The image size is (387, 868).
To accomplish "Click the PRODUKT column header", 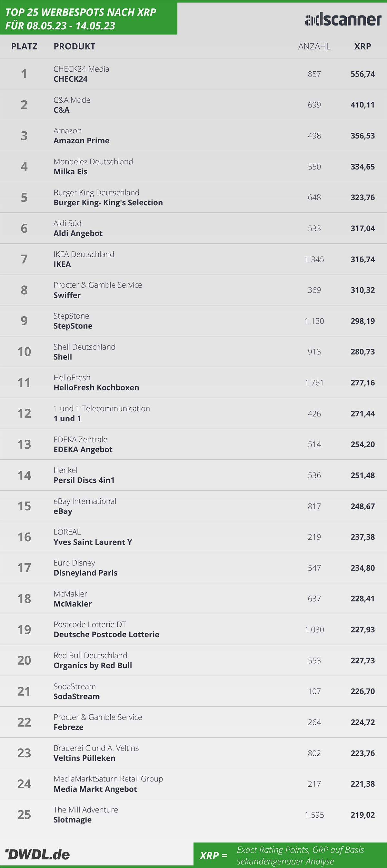I will pyautogui.click(x=74, y=46).
